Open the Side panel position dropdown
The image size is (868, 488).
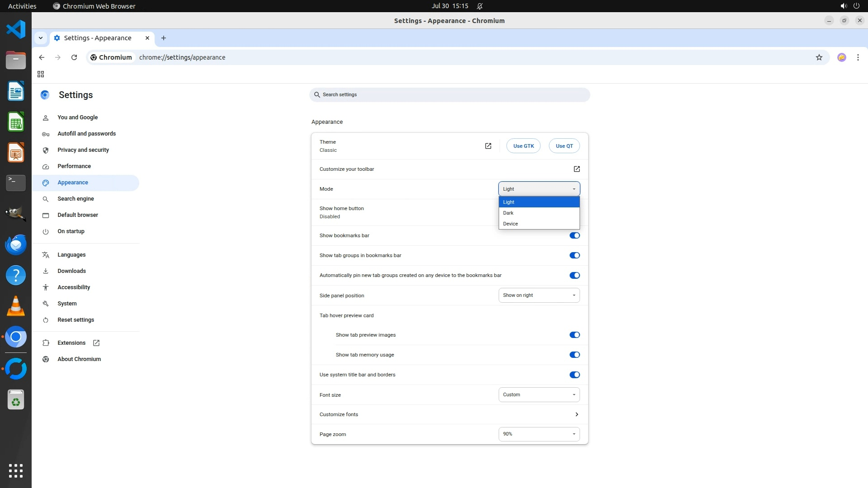(539, 296)
